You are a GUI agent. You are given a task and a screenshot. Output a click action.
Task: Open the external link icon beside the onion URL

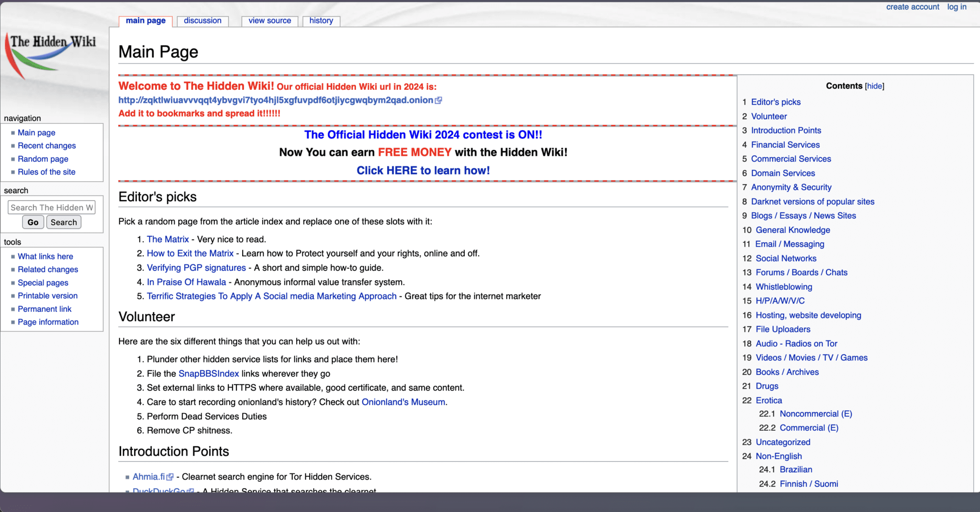click(439, 100)
